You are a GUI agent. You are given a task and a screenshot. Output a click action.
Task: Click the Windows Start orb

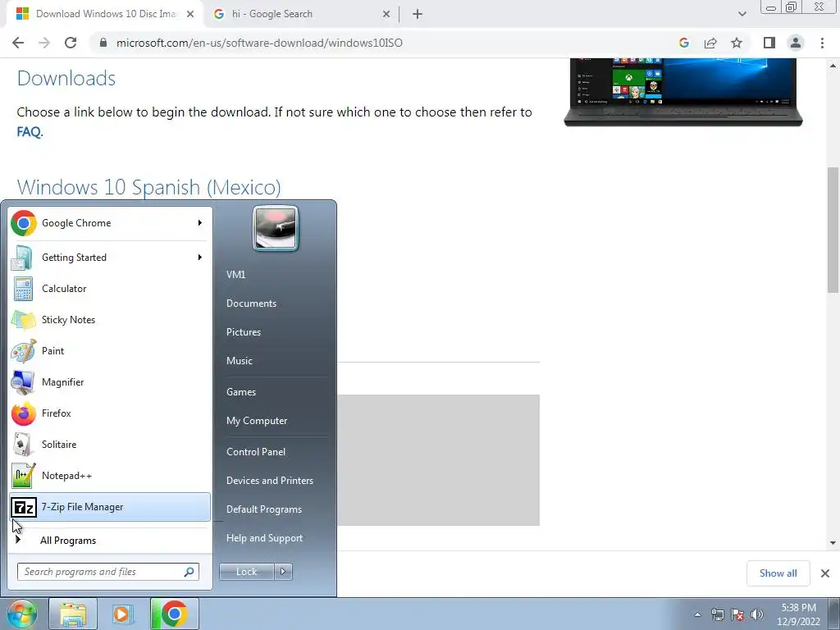click(x=21, y=614)
